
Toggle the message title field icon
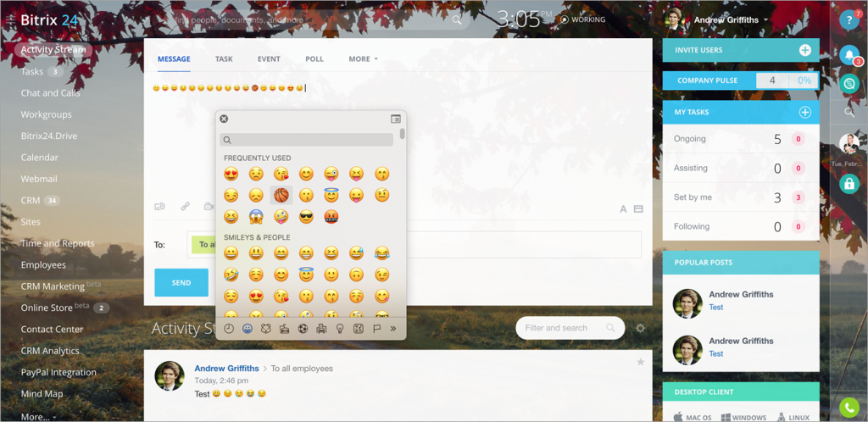click(x=637, y=209)
